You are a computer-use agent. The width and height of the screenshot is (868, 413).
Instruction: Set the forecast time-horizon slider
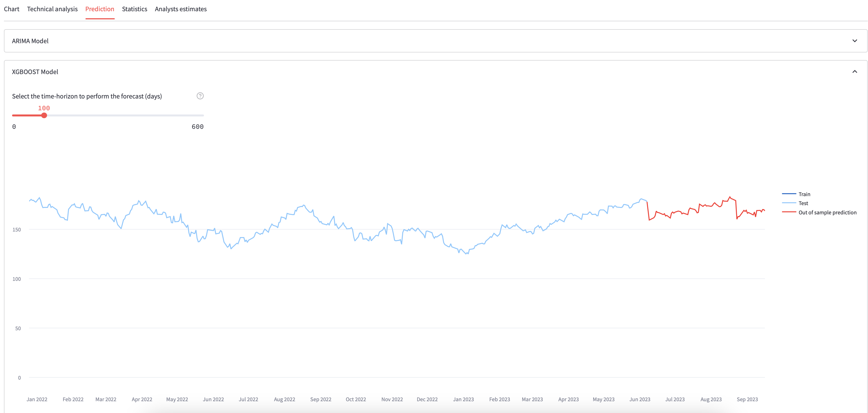(x=44, y=116)
